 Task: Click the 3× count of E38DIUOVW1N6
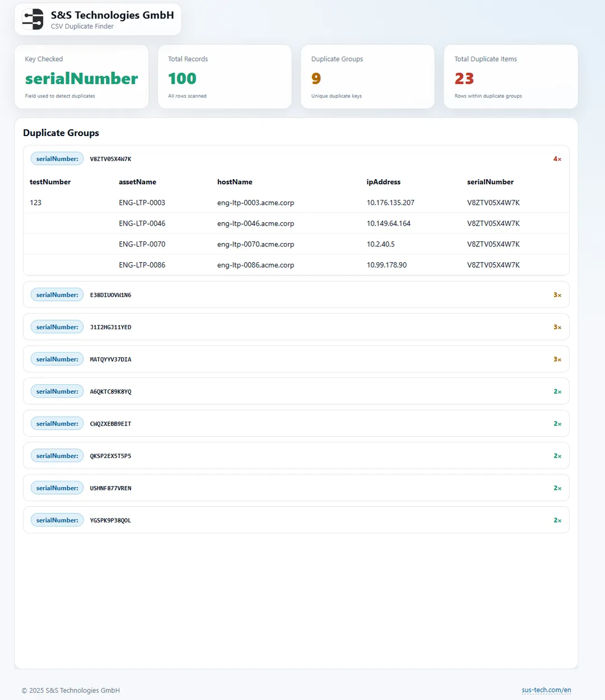(x=557, y=295)
